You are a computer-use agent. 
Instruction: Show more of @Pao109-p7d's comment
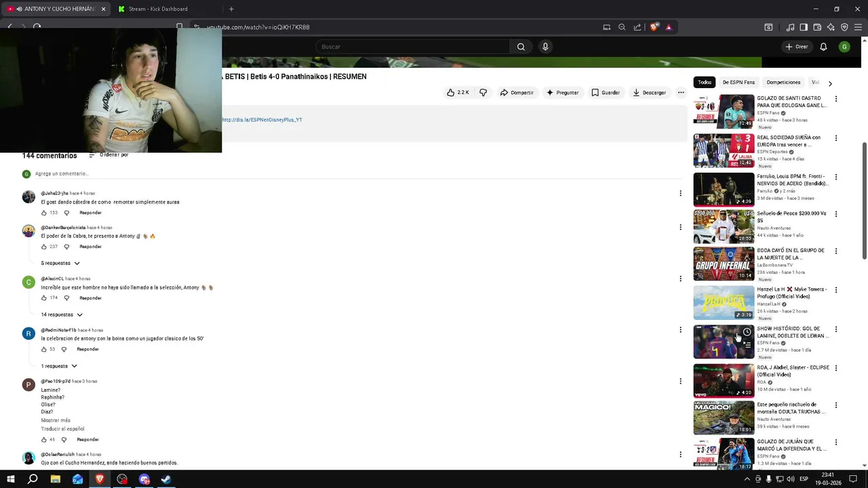[x=56, y=420]
